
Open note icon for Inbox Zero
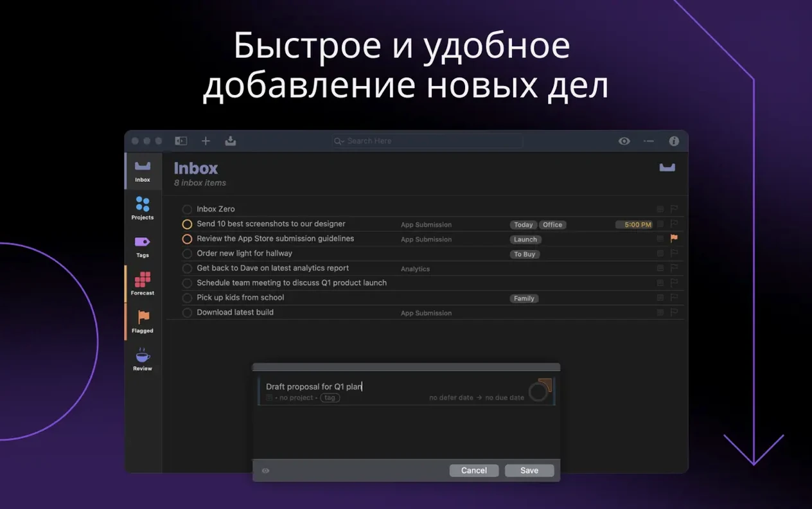[660, 209]
